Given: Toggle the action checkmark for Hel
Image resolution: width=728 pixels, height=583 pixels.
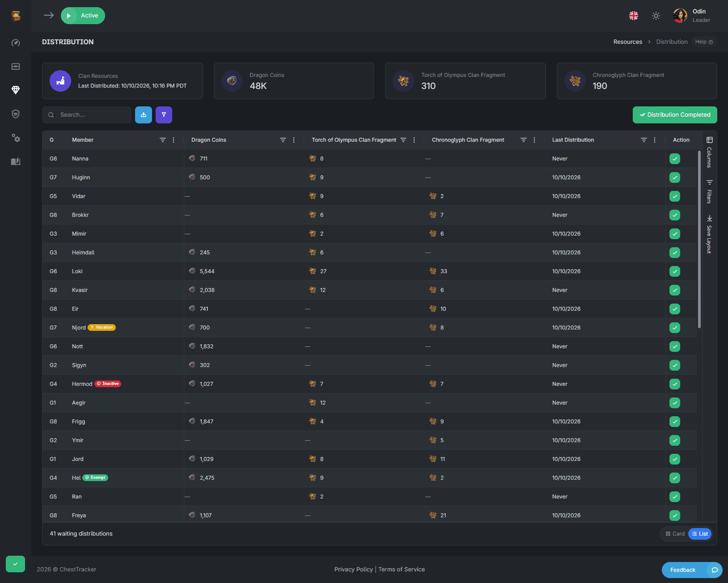Looking at the screenshot, I should (x=675, y=478).
